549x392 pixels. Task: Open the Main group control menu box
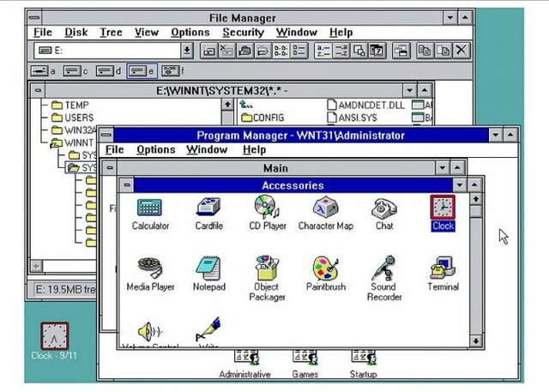click(x=110, y=168)
